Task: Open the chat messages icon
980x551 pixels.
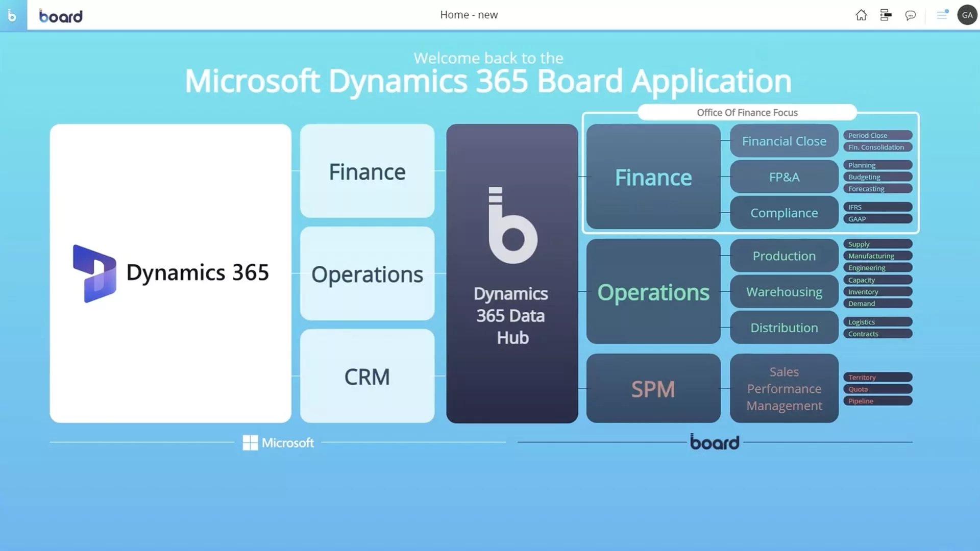Action: click(910, 15)
